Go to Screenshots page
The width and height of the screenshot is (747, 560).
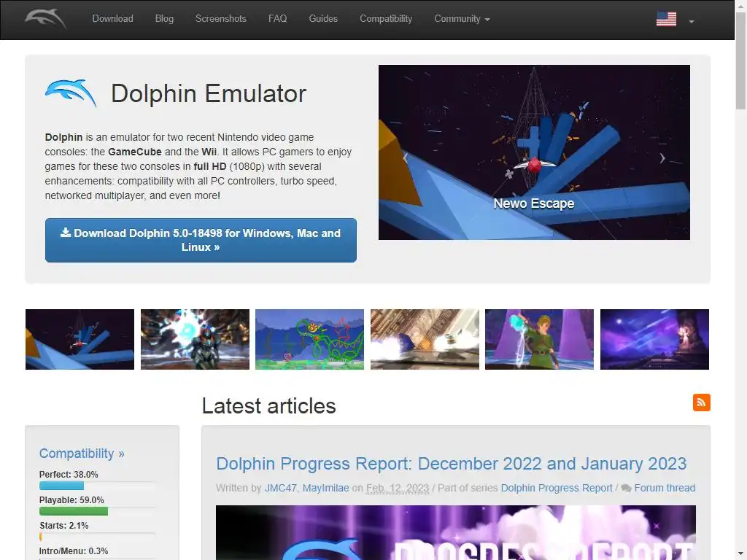coord(220,18)
